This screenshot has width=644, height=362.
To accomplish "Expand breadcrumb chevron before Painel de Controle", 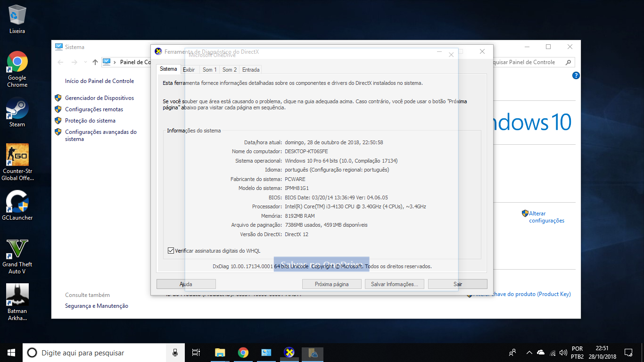I will pos(115,62).
